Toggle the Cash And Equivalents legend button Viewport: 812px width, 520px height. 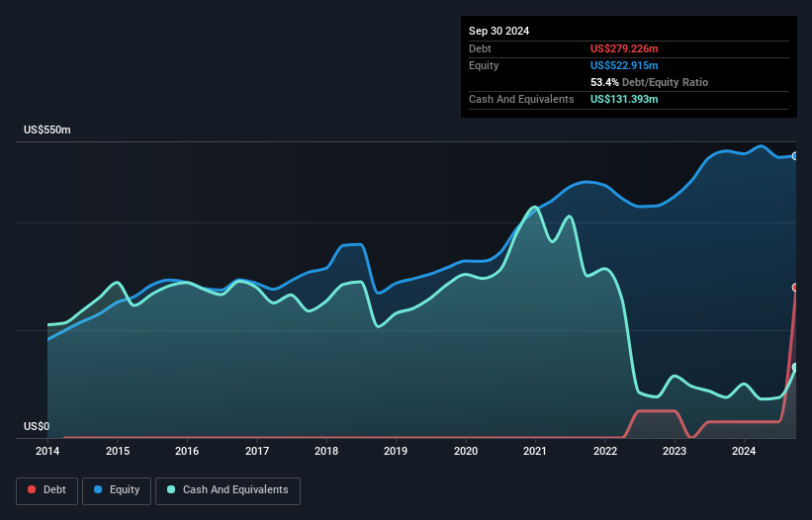click(227, 490)
